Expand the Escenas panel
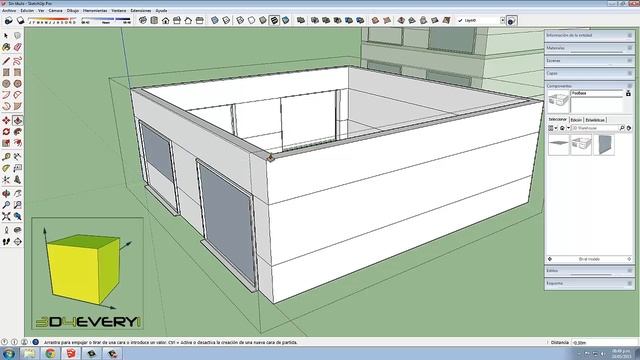This screenshot has height=360, width=640. pyautogui.click(x=589, y=61)
